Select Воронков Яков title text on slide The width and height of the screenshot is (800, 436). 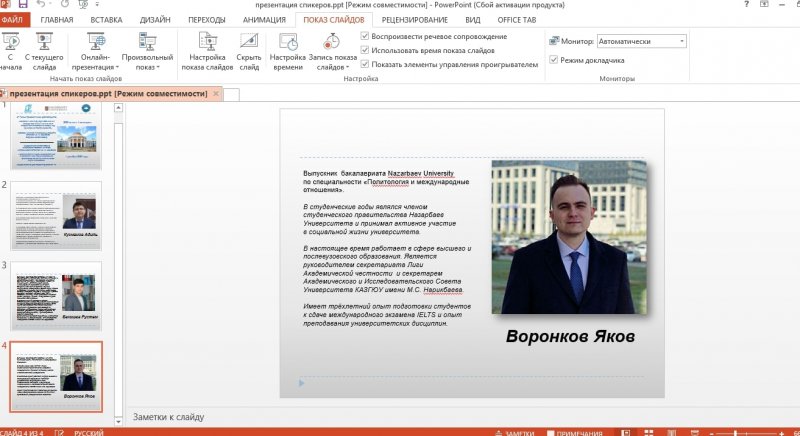pos(570,336)
